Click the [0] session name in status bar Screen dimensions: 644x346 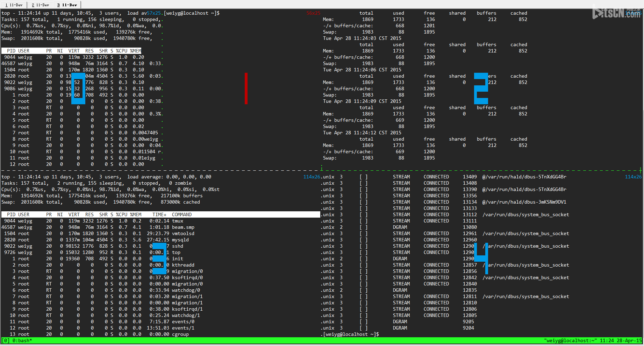click(6, 341)
